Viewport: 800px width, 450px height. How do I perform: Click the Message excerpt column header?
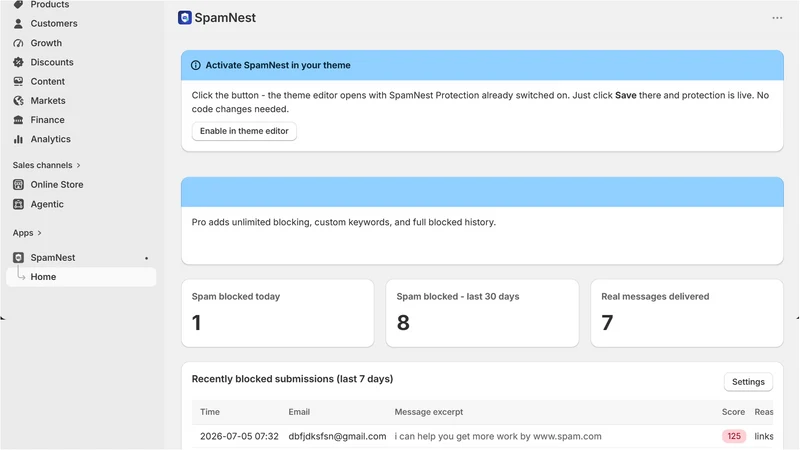(x=429, y=412)
